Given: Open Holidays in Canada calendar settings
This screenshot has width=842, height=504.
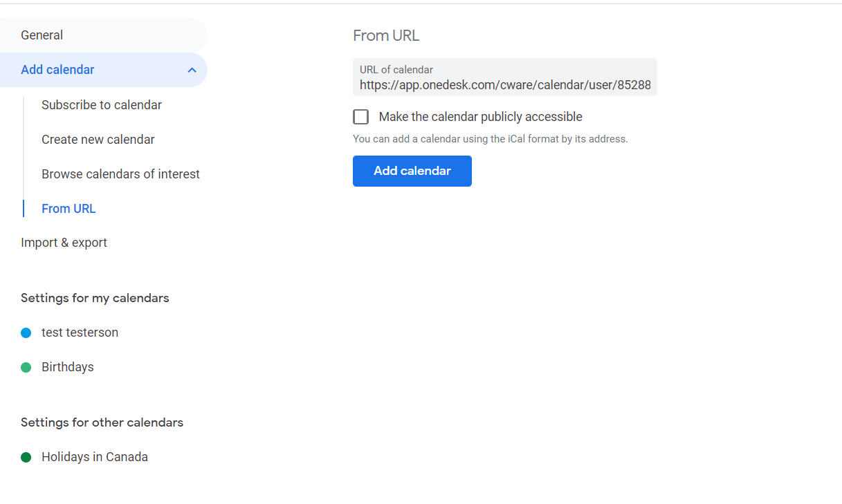Looking at the screenshot, I should 95,457.
